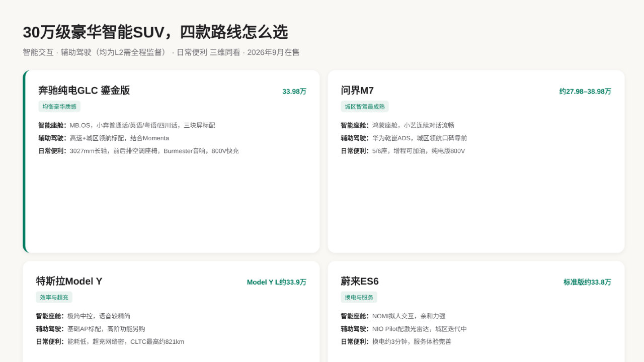Image resolution: width=644 pixels, height=362 pixels.
Task: Click the 华为乾崑ADS driver assist line
Action: pyautogui.click(x=404, y=138)
